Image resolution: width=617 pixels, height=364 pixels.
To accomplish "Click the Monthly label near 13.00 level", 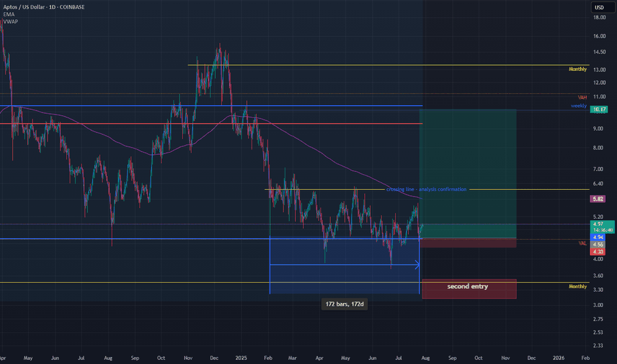I will 577,69.
